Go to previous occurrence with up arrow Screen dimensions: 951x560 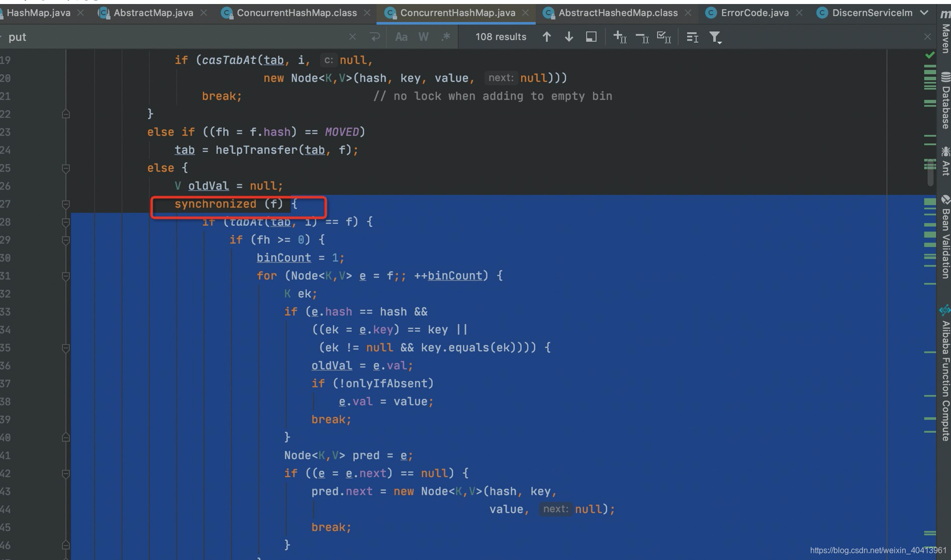click(x=547, y=37)
